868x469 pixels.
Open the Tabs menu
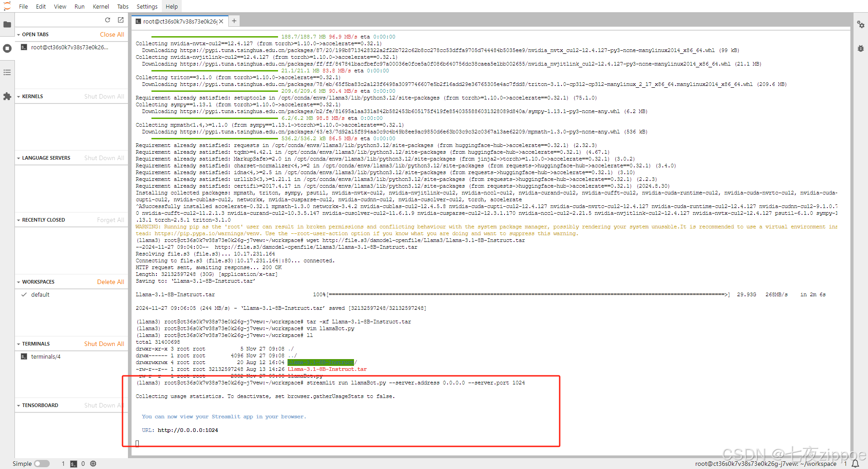point(123,6)
